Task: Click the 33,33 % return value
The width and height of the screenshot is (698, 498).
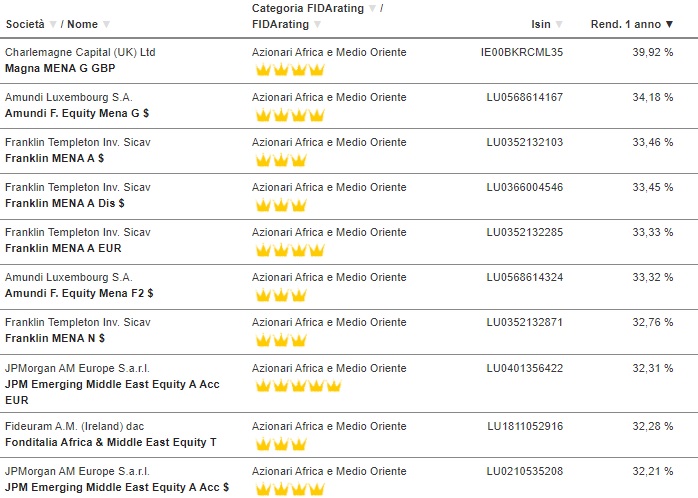Action: point(653,232)
